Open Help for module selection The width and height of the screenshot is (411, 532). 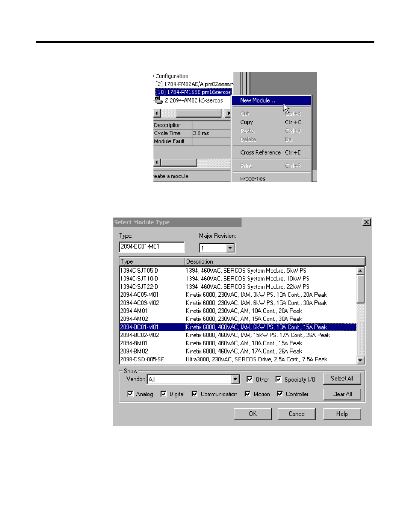pos(342,414)
